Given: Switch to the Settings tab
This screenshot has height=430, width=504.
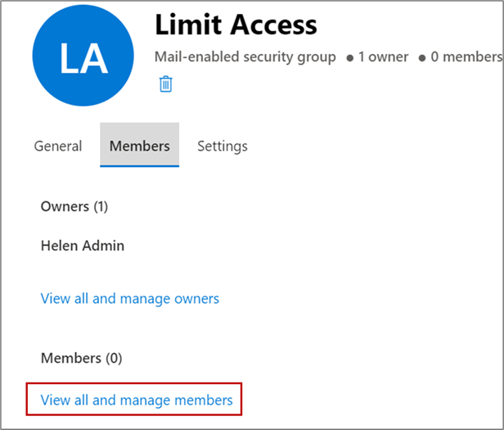Looking at the screenshot, I should [223, 146].
